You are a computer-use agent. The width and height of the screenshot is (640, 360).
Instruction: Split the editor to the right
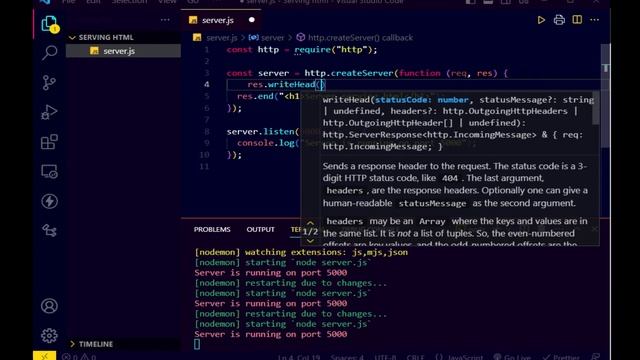point(577,20)
